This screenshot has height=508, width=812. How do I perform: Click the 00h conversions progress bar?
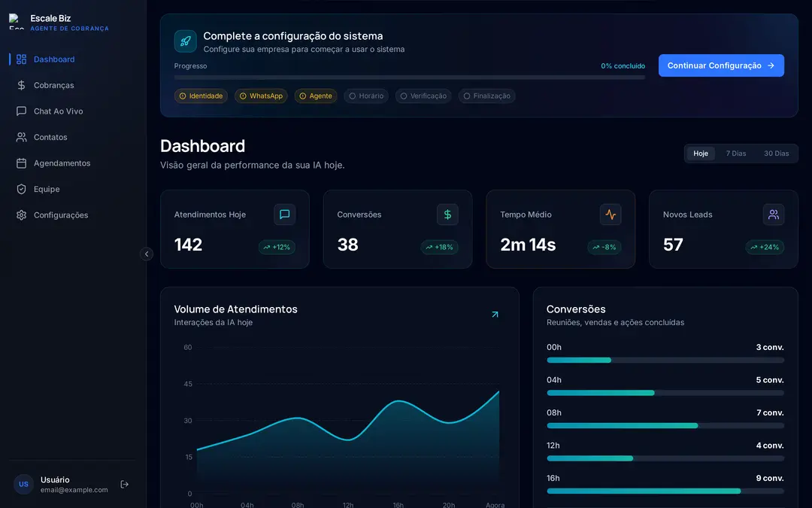[x=665, y=360]
